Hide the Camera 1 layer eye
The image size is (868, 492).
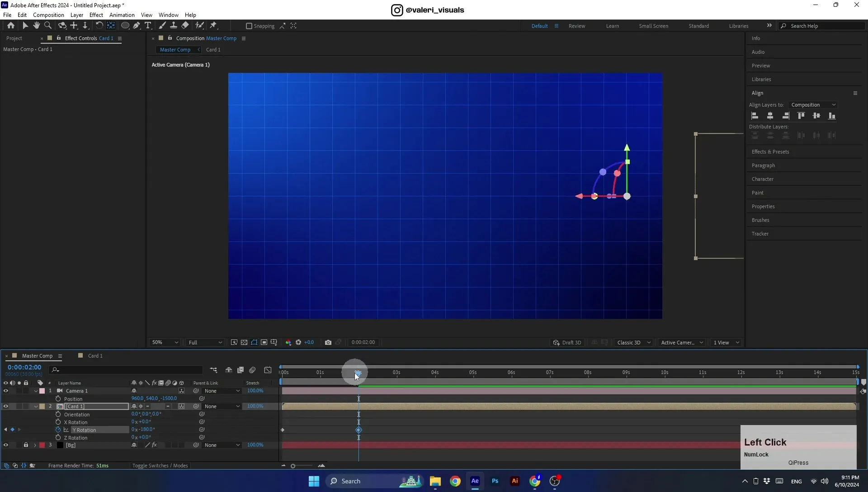tap(6, 391)
